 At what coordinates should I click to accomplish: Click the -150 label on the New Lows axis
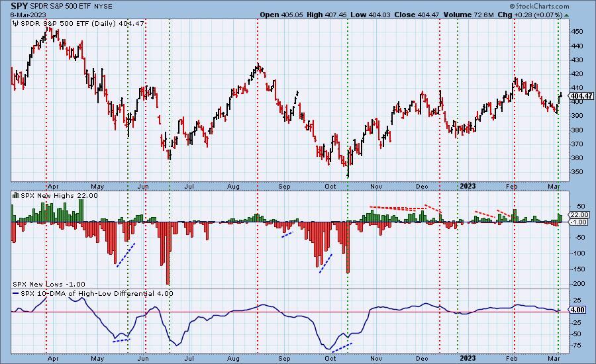578,269
